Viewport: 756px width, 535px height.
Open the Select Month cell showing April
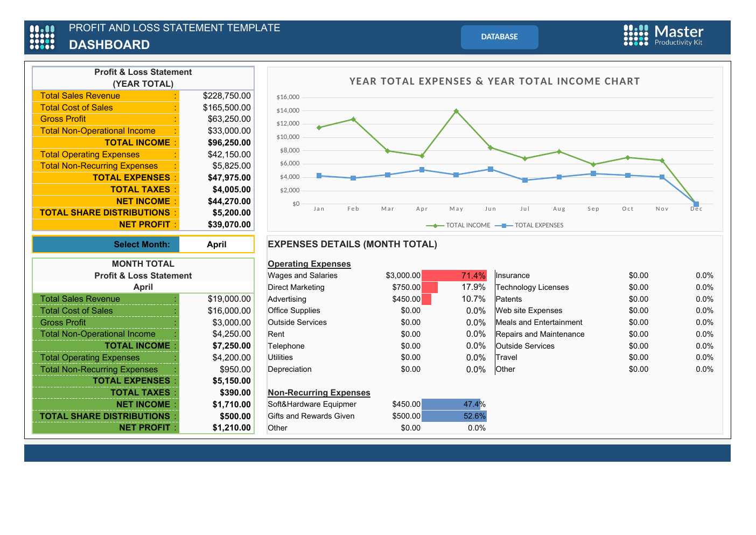(x=216, y=244)
